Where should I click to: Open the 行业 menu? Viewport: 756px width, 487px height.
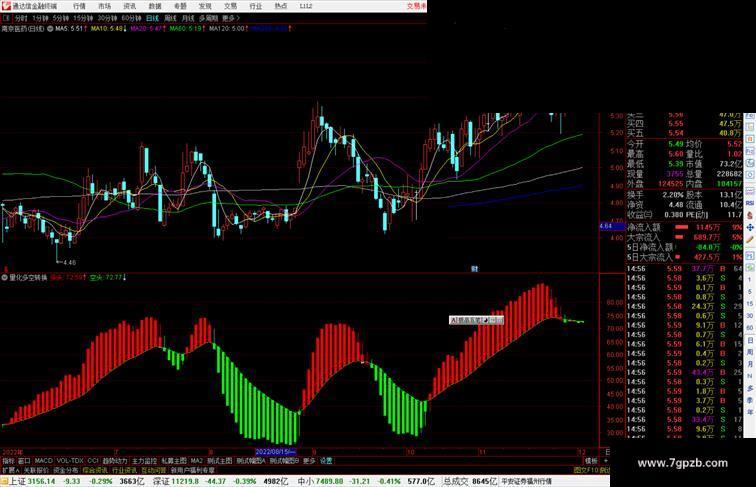tap(256, 6)
